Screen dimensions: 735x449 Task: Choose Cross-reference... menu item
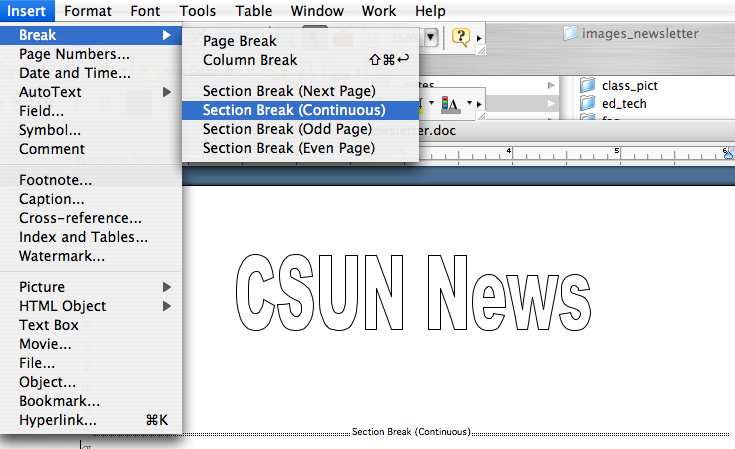click(91, 218)
